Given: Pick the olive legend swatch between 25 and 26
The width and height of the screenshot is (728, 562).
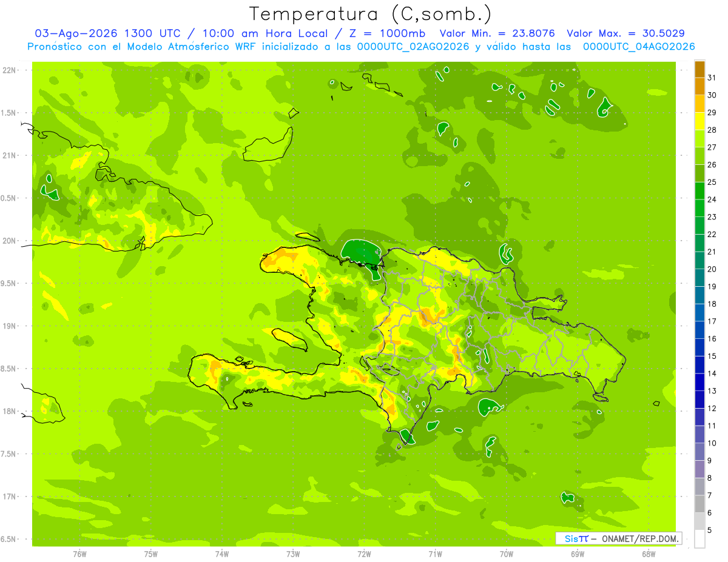Looking at the screenshot, I should click(699, 173).
